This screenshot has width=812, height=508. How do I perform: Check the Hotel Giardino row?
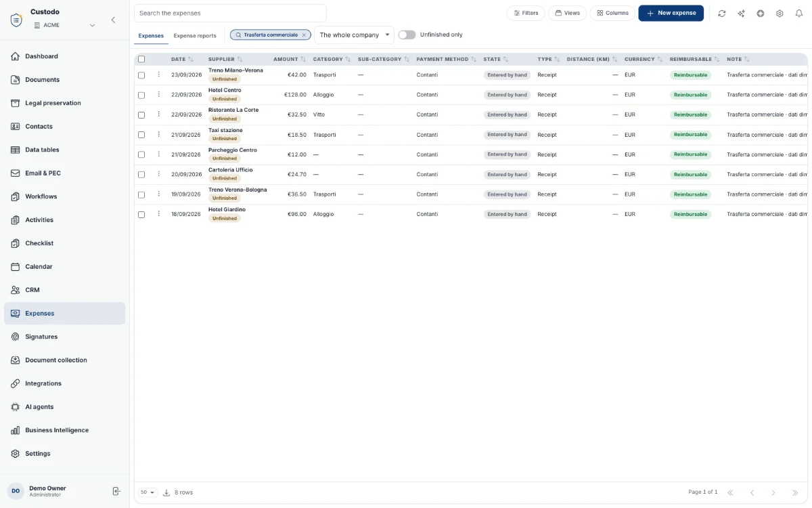point(141,214)
